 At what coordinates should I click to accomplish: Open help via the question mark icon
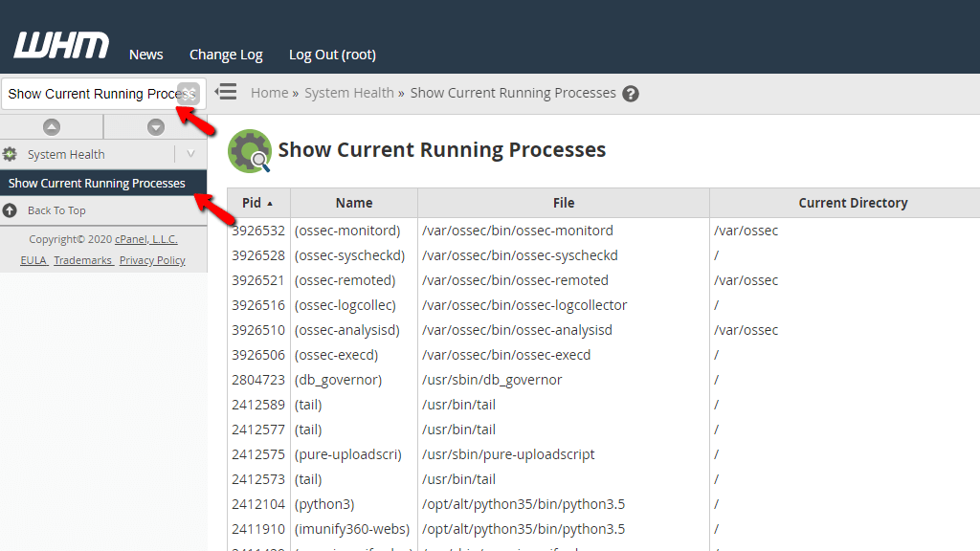pyautogui.click(x=631, y=93)
